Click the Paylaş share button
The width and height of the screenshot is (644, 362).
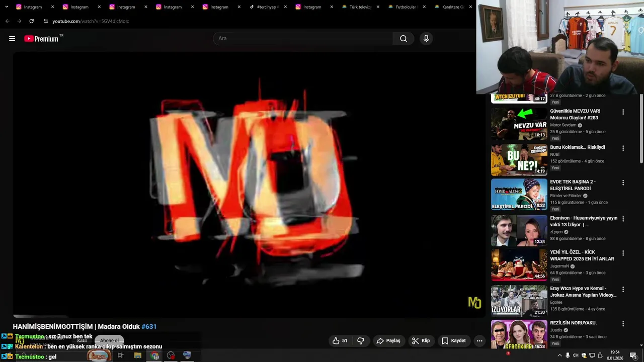pyautogui.click(x=388, y=341)
